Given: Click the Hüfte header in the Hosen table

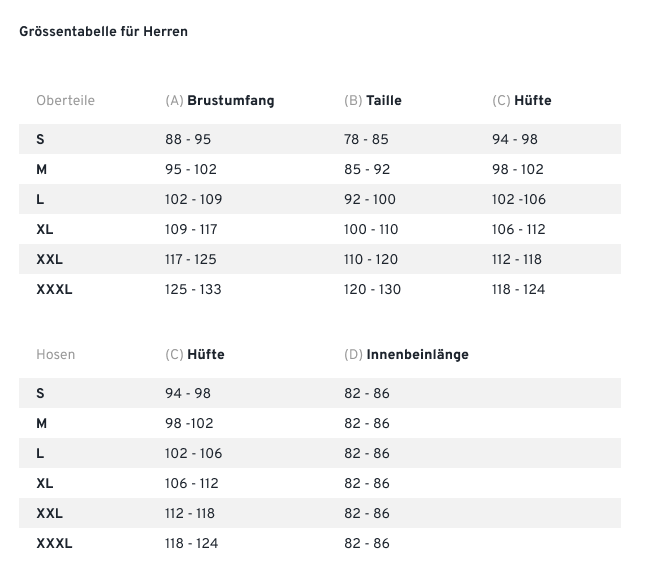Looking at the screenshot, I should pos(195,355).
